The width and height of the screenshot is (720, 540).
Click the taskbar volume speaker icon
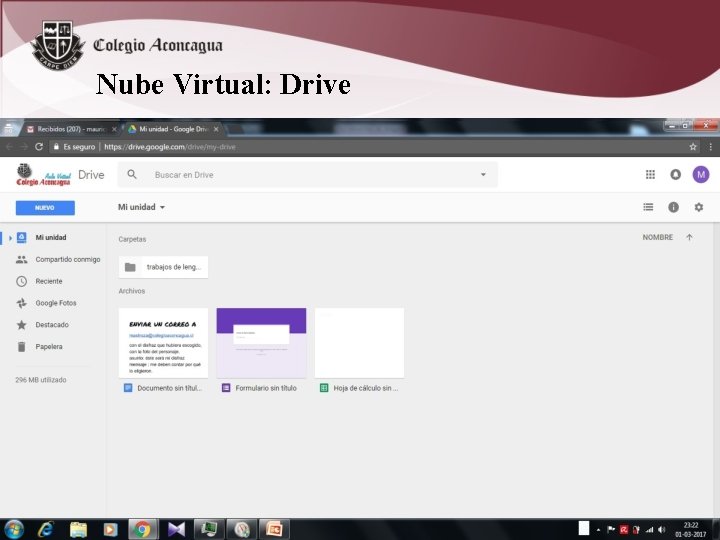pos(661,529)
